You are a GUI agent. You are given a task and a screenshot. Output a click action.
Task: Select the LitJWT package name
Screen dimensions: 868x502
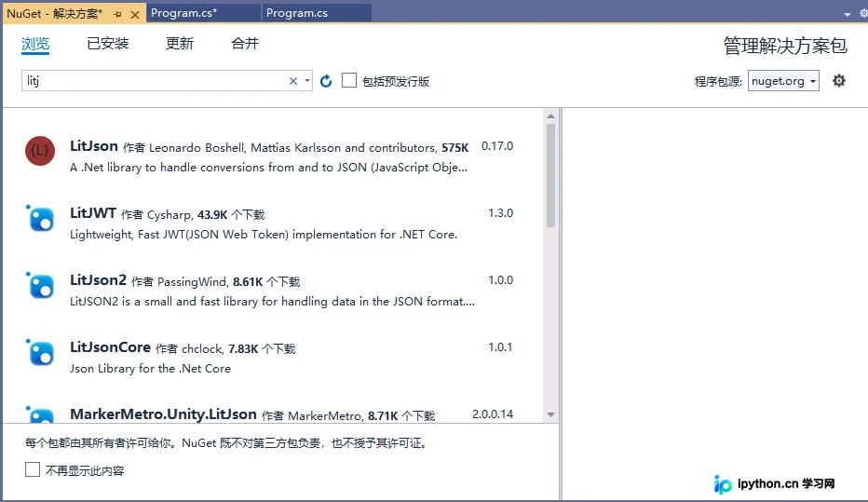click(93, 213)
